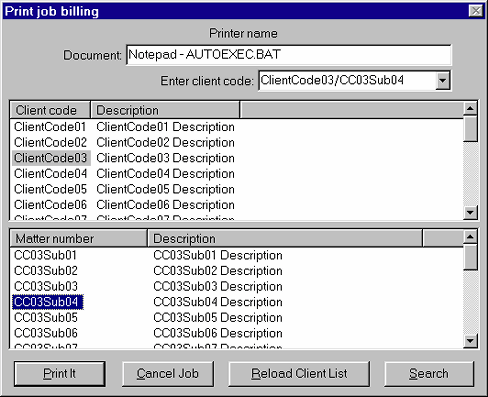
Task: Click matter list scrollbar down arrow
Action: pos(470,341)
